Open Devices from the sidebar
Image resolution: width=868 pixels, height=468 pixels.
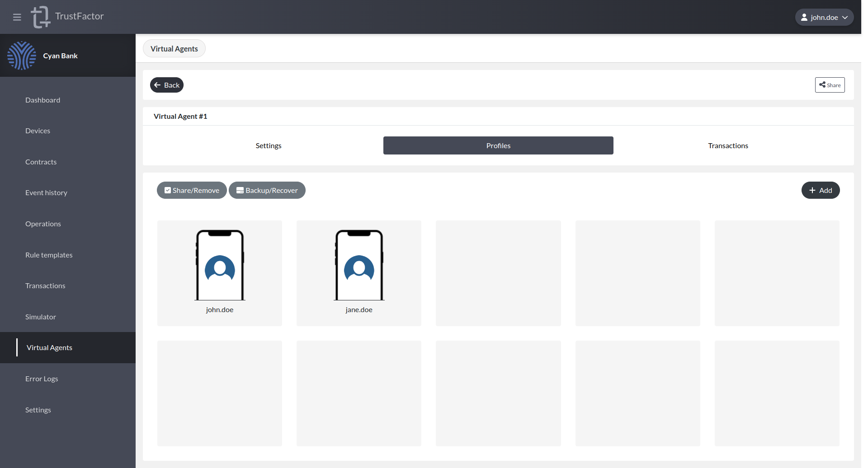(x=38, y=131)
